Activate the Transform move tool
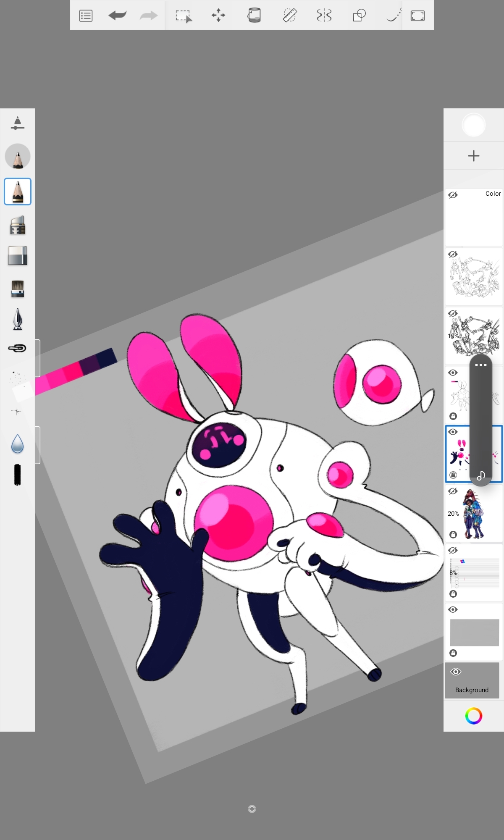This screenshot has width=504, height=840. [218, 16]
